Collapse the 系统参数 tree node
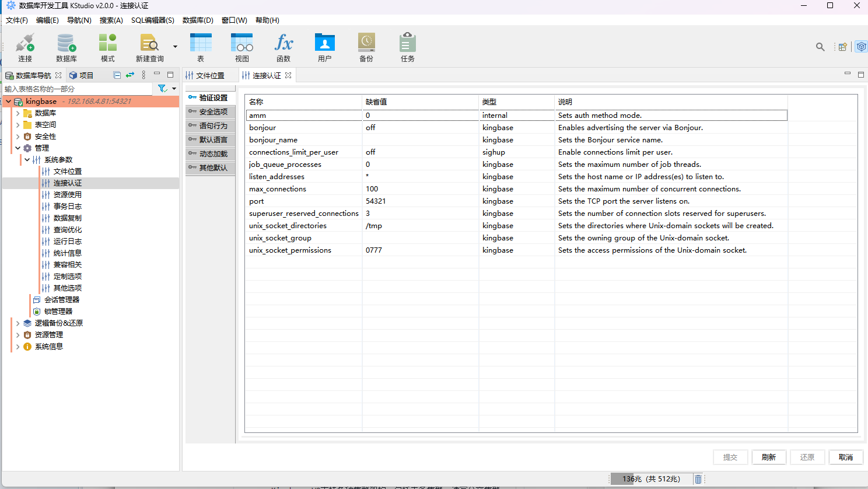This screenshot has width=868, height=489. [27, 160]
